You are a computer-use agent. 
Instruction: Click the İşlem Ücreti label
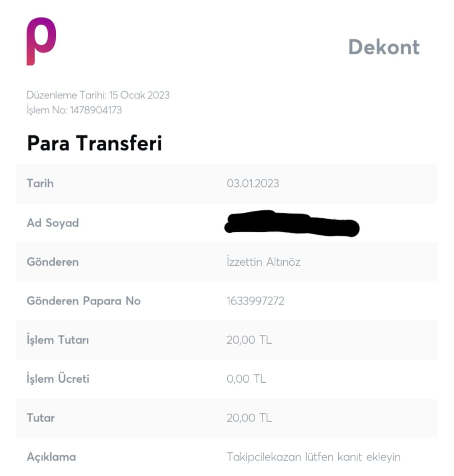point(58,379)
